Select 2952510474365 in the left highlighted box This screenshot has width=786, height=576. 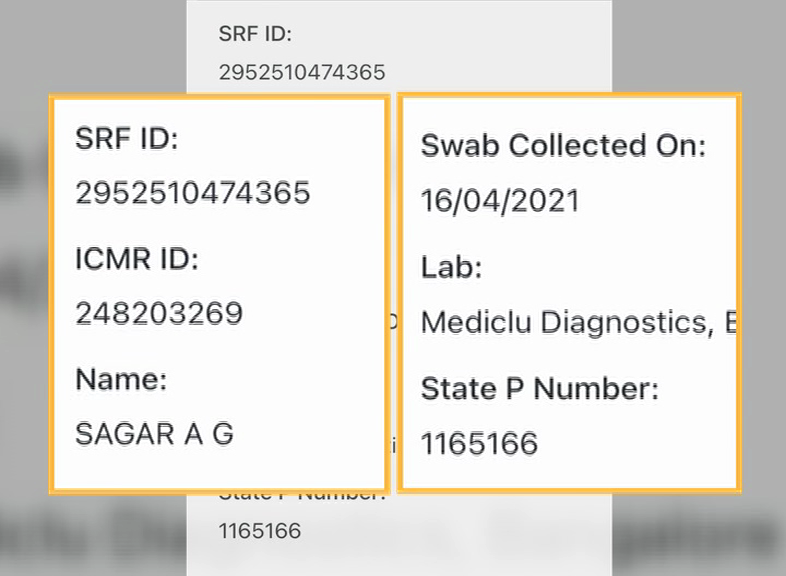pos(193,193)
